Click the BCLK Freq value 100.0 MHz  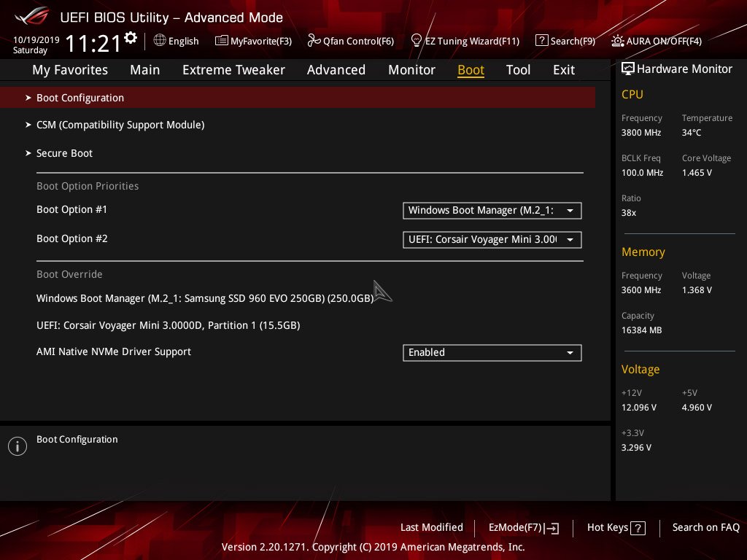pos(642,173)
